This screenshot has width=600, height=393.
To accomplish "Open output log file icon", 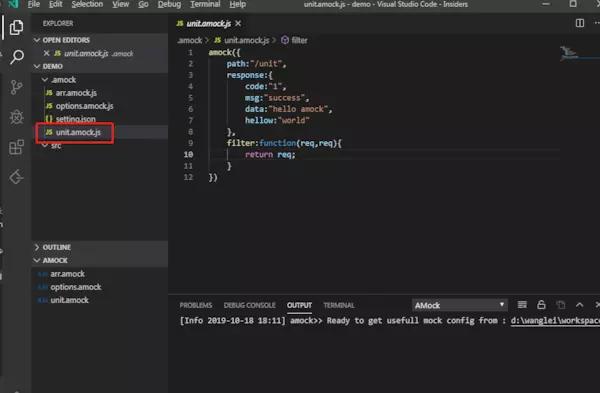I will click(x=561, y=305).
